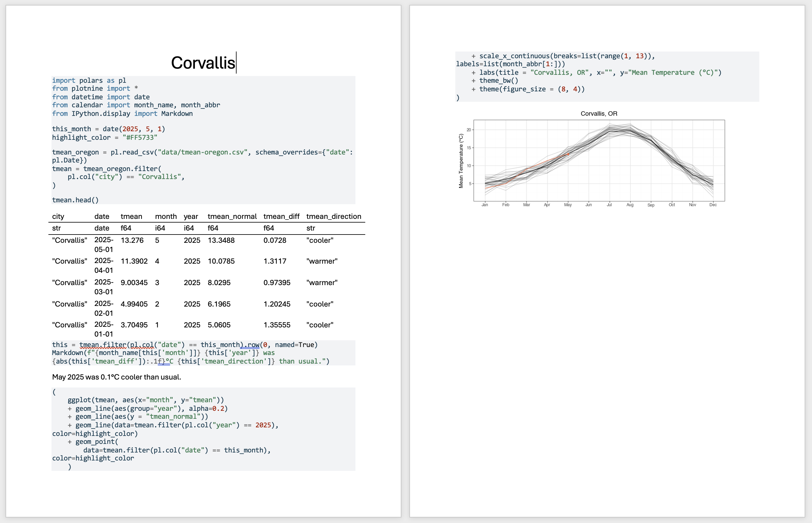This screenshot has width=812, height=523.
Task: Click the tmean_normal column header
Action: tap(232, 216)
